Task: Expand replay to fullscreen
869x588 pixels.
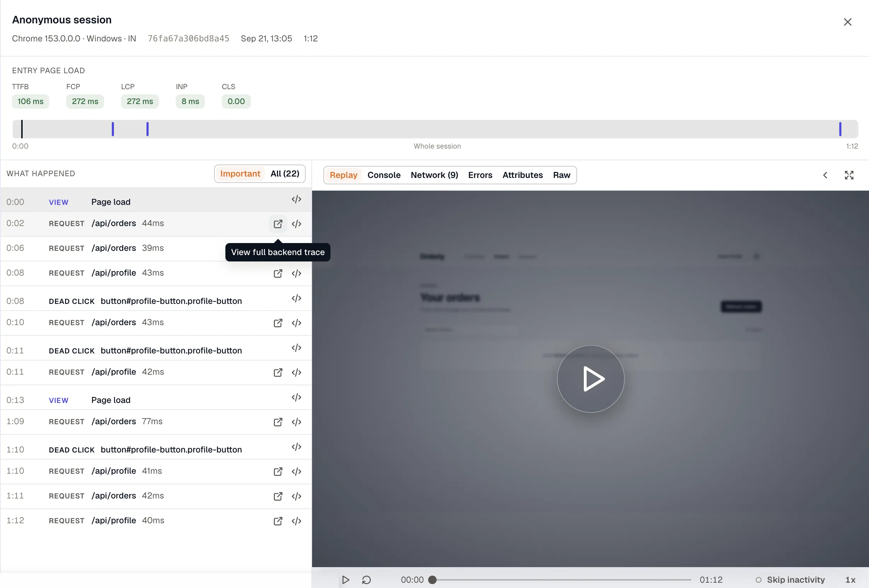Action: (x=849, y=175)
